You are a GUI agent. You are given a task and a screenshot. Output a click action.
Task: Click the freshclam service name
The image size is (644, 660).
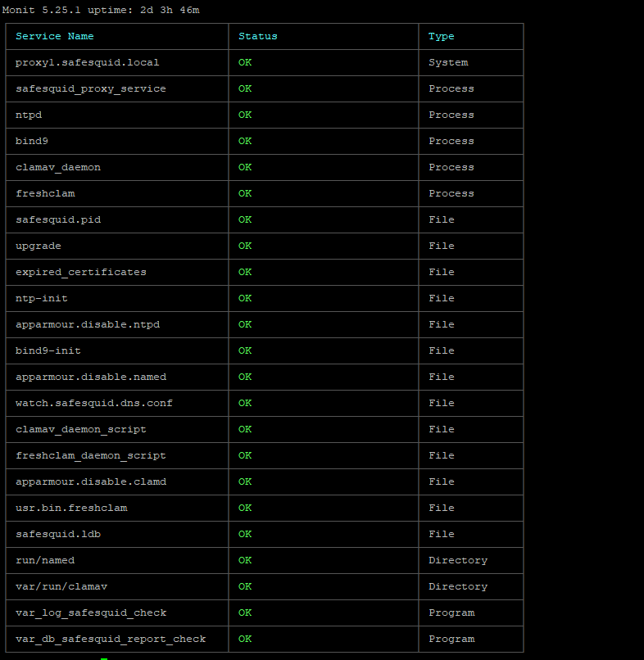pyautogui.click(x=45, y=193)
